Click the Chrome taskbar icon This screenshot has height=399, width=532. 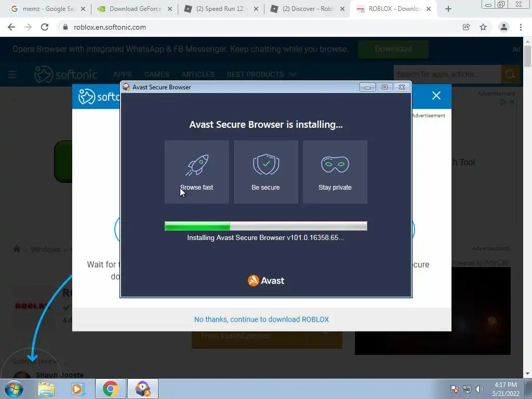click(110, 389)
